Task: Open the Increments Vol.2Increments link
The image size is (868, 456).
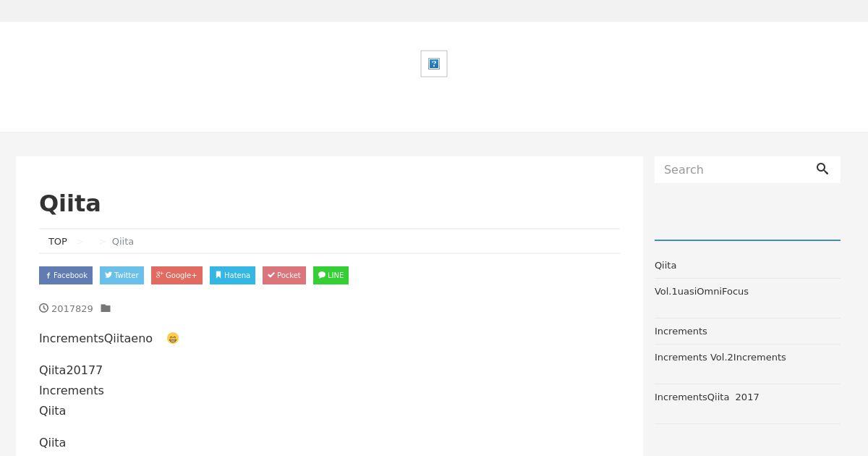Action: coord(720,357)
